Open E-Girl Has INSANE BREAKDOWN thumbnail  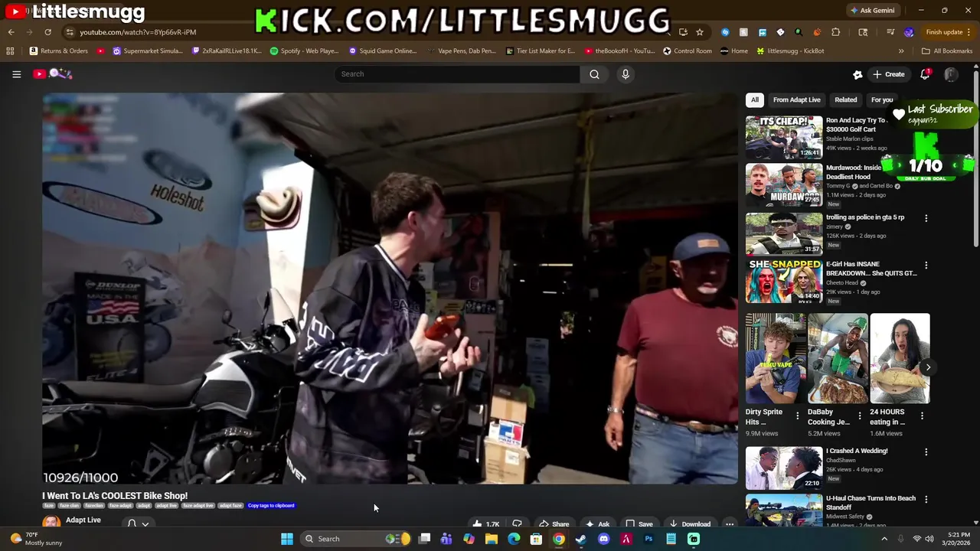click(784, 281)
